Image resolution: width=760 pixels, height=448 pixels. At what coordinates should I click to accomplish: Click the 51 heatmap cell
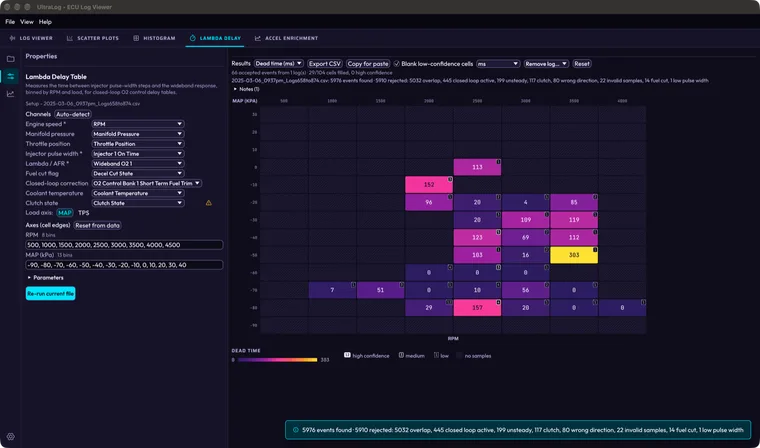(380, 290)
